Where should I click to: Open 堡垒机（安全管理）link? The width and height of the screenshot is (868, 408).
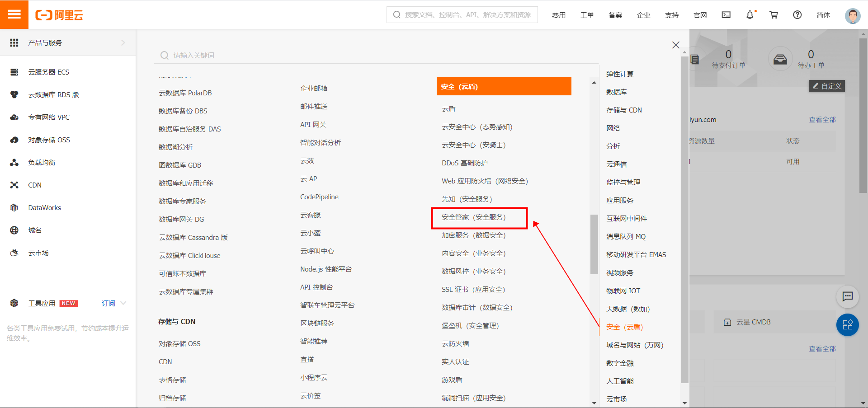tap(470, 325)
